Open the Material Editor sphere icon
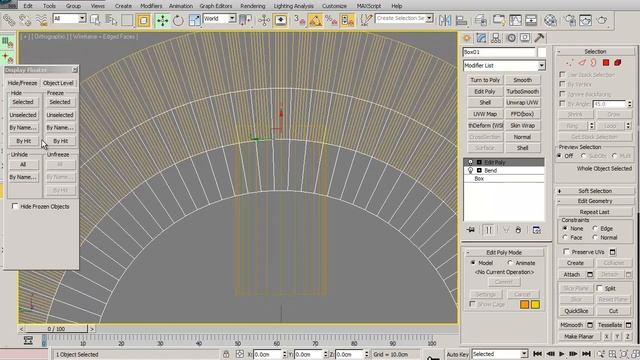The width and height of the screenshot is (640, 360). (550, 20)
